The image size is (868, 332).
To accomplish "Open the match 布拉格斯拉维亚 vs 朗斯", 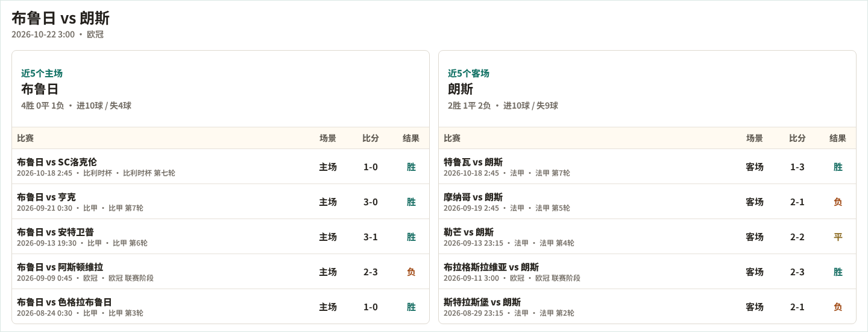I will [491, 267].
